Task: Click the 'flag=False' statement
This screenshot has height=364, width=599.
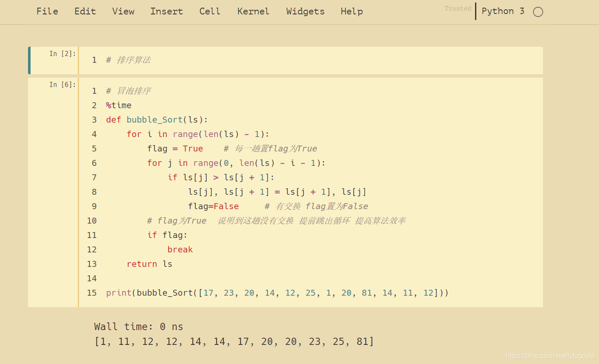Action: [x=214, y=206]
